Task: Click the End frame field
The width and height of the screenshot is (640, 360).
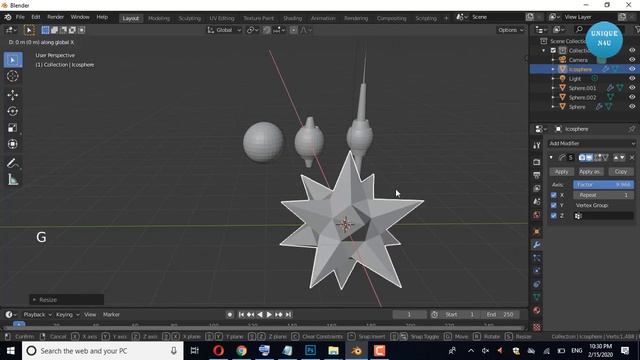Action: (x=500, y=315)
